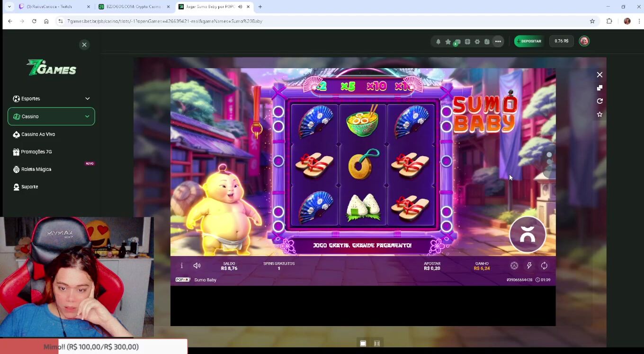Open the bet coin settings icon
Viewport: 644px width, 354px height.
point(514,265)
